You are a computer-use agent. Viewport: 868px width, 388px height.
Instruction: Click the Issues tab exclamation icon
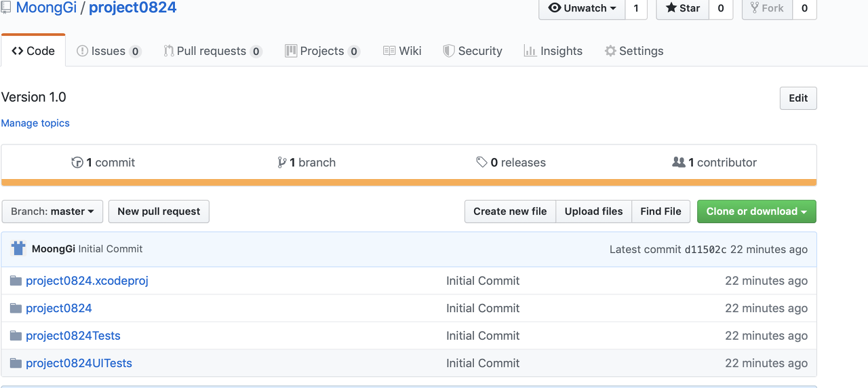point(83,51)
